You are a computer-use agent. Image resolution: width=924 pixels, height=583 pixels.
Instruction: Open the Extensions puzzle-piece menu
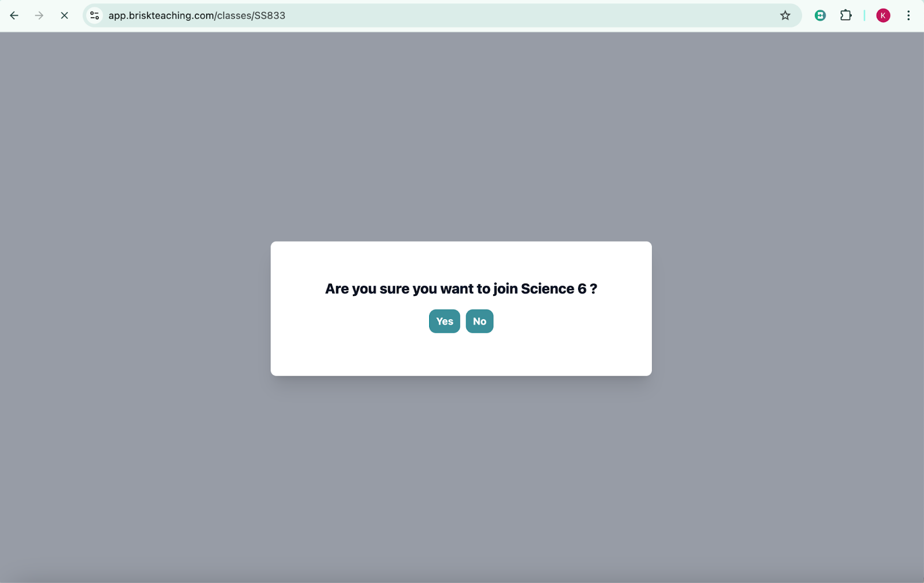pyautogui.click(x=846, y=16)
